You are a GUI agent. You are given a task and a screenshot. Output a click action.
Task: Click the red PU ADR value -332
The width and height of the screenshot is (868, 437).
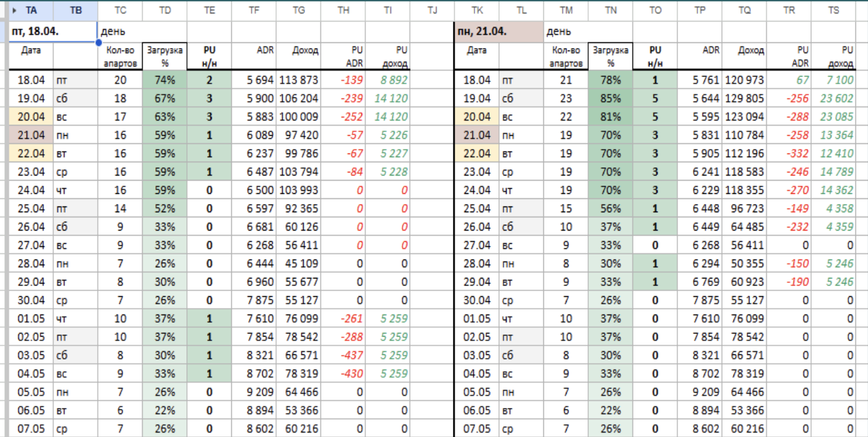tap(788, 153)
